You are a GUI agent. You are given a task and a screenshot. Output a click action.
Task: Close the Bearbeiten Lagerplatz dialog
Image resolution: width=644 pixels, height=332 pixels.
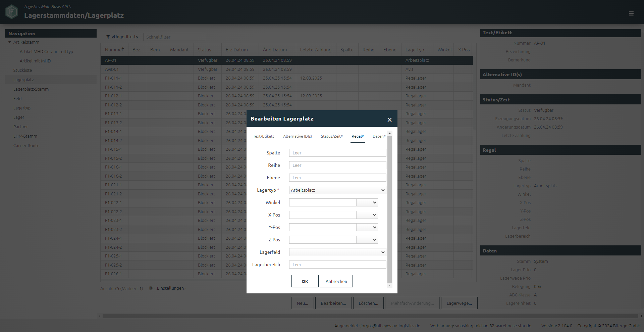click(x=389, y=120)
